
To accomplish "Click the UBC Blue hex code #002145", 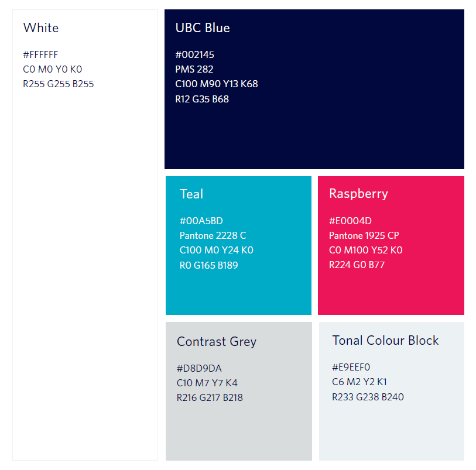I will pyautogui.click(x=194, y=54).
